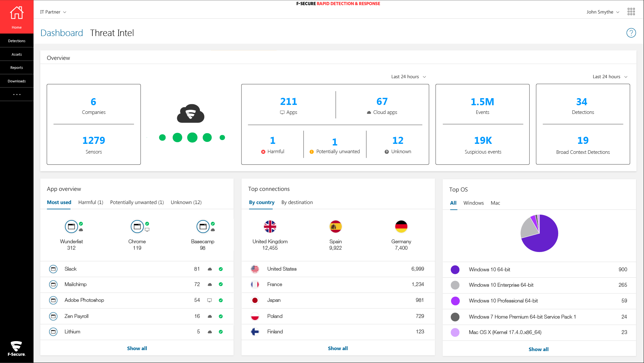Click the 1.5M Events figure
This screenshot has height=363, width=644.
482,102
